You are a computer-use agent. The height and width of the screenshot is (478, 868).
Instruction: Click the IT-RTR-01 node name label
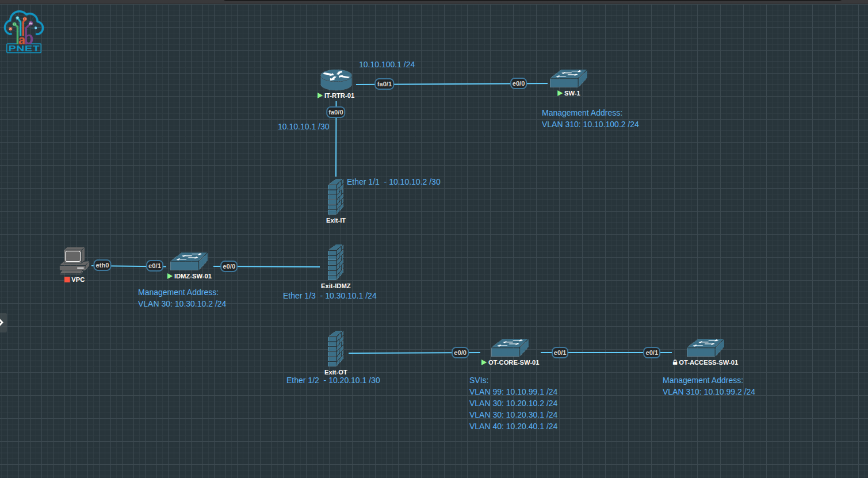tap(339, 95)
